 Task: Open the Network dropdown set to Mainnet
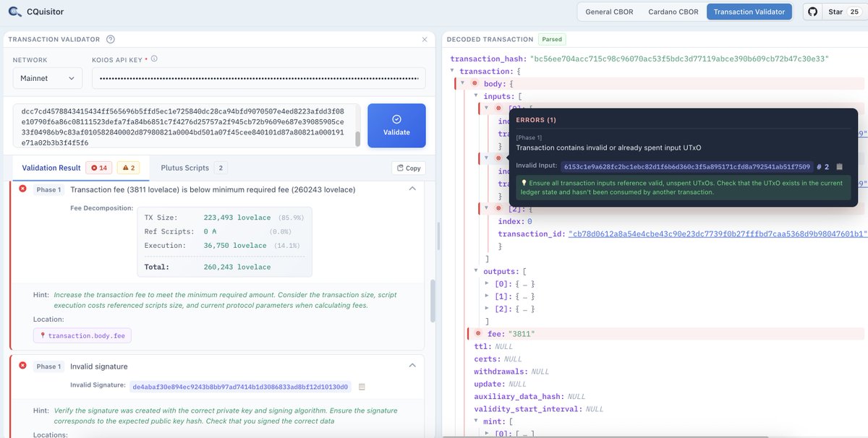[x=47, y=78]
